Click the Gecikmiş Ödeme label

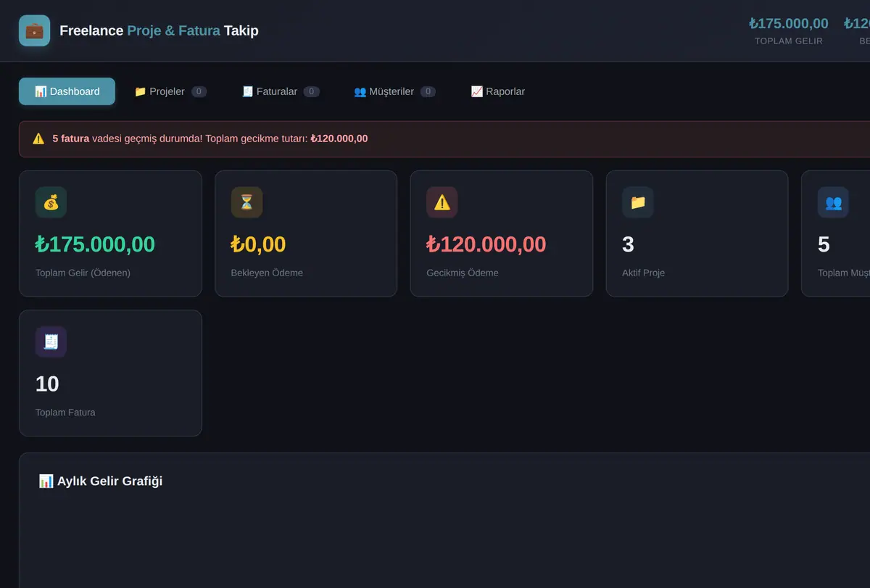point(463,273)
